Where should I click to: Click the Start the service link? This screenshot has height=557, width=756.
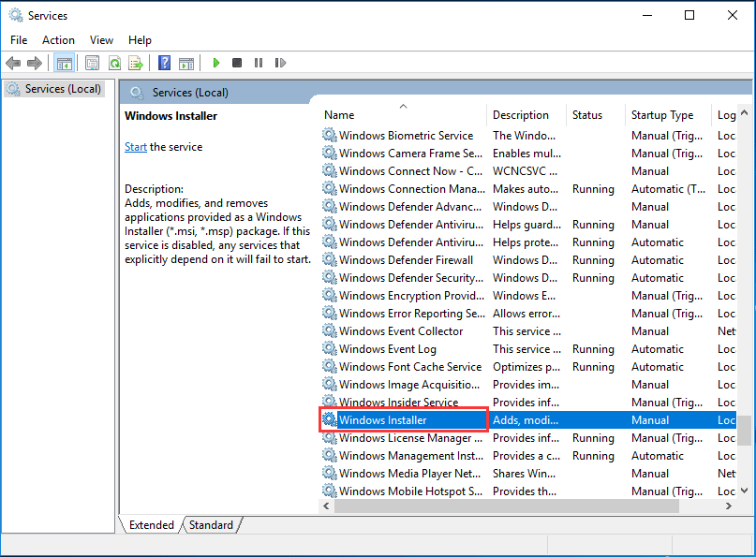point(136,147)
